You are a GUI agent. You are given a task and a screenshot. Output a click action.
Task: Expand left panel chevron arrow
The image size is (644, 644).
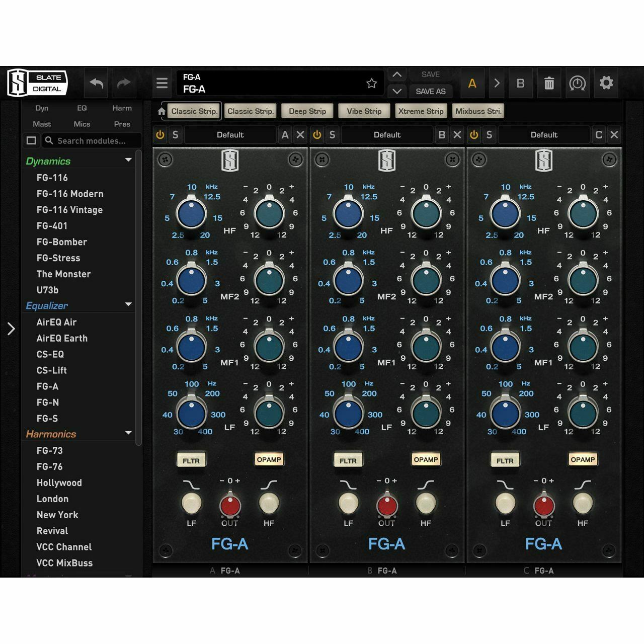click(x=11, y=329)
